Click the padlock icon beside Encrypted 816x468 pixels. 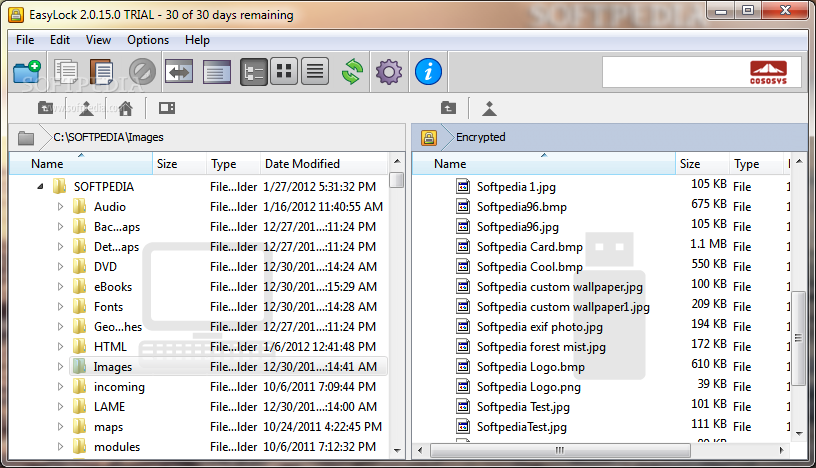(429, 138)
